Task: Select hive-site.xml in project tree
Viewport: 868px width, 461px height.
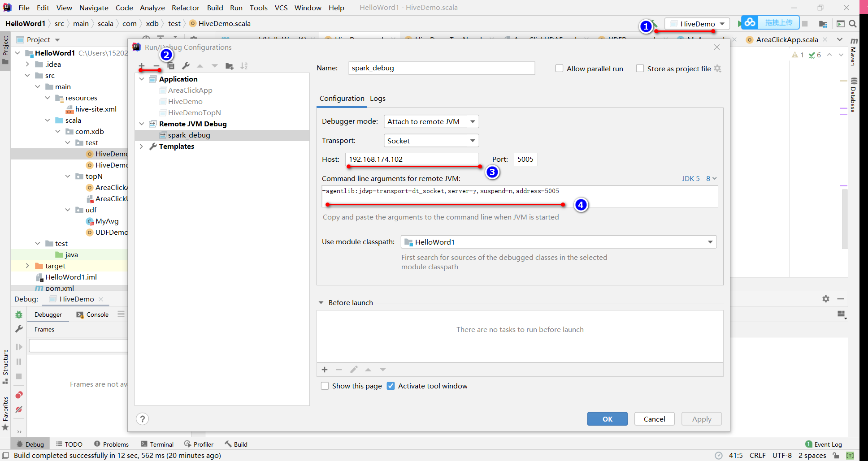Action: 95,109
